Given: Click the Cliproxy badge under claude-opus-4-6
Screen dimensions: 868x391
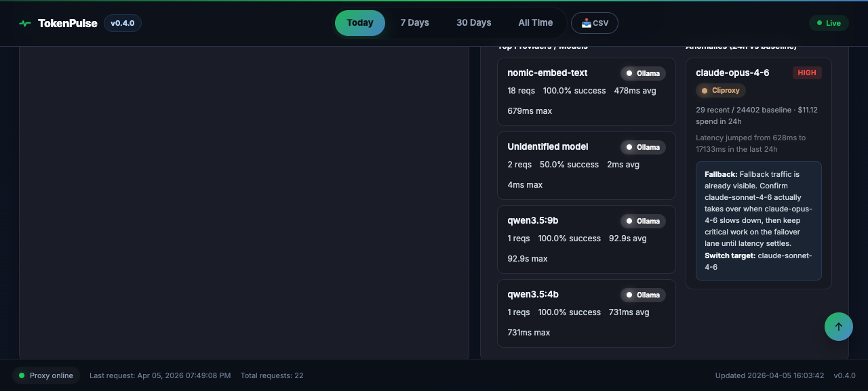Looking at the screenshot, I should point(720,90).
